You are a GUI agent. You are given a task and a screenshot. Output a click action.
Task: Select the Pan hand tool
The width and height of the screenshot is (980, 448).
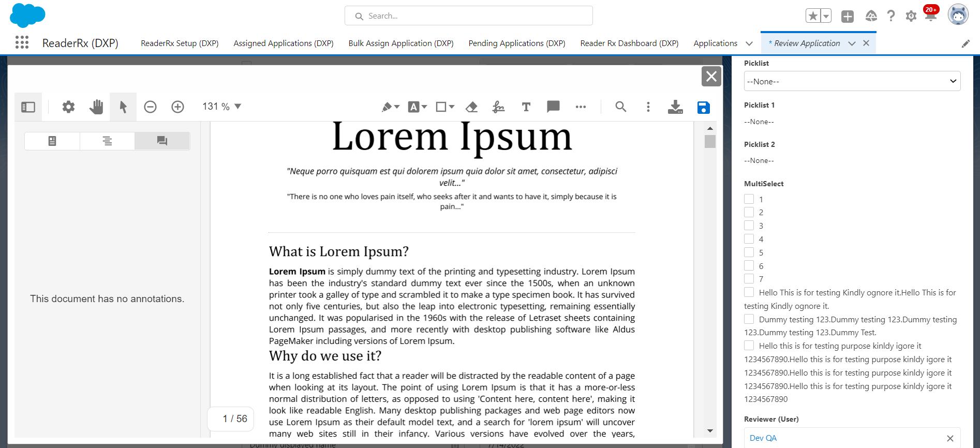pos(96,107)
